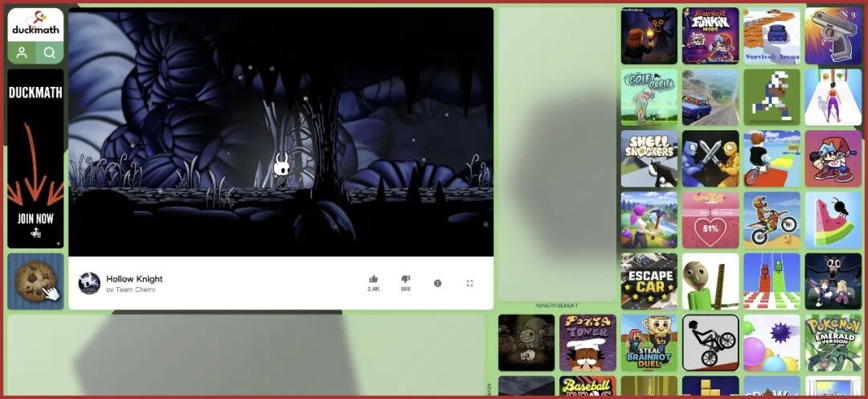Click the Duckmath Join Now banner

click(x=35, y=158)
